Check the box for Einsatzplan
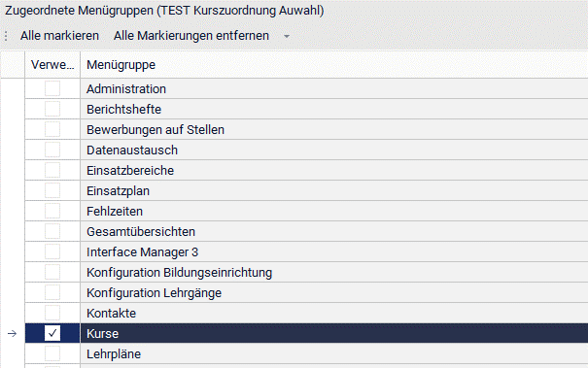 click(x=52, y=190)
